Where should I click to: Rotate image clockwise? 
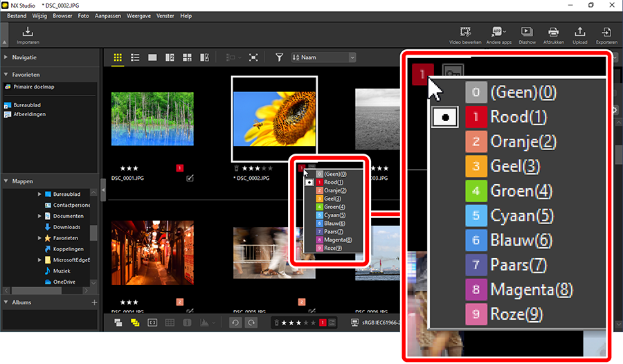pyautogui.click(x=251, y=322)
